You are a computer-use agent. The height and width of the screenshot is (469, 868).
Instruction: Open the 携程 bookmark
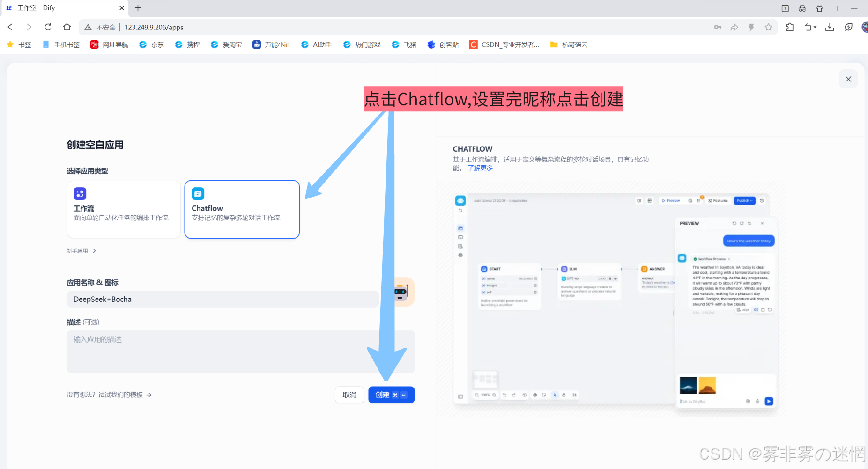[x=187, y=44]
